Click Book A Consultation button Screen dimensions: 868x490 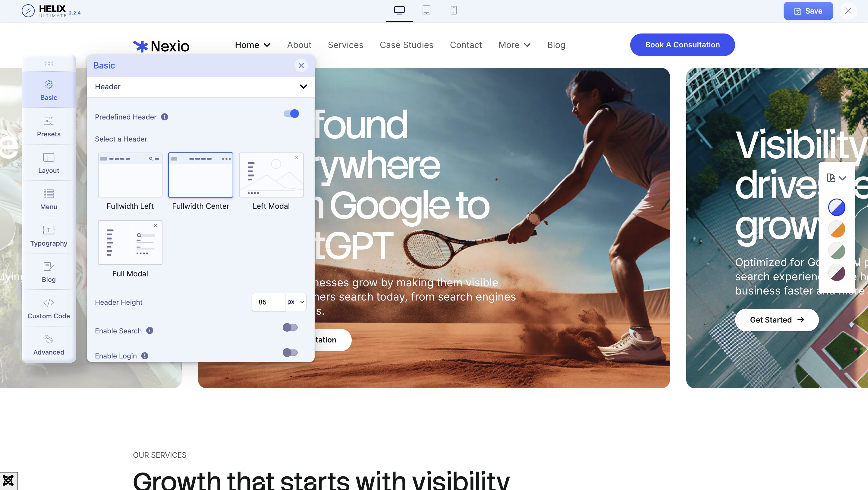[682, 45]
